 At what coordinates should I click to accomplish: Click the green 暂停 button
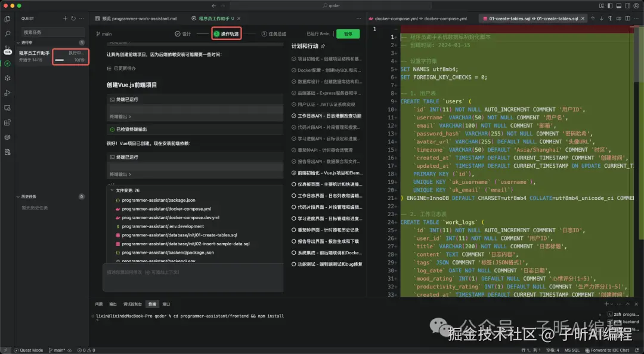click(x=348, y=33)
